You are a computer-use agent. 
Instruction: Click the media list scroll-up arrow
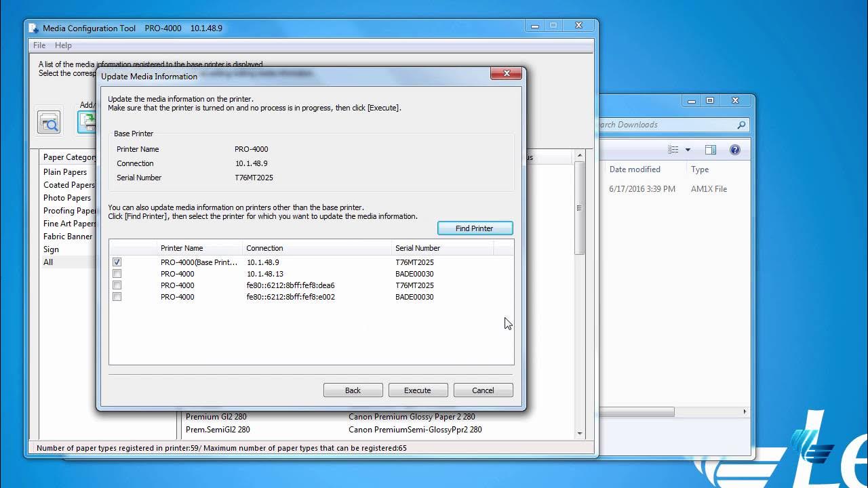pos(579,156)
